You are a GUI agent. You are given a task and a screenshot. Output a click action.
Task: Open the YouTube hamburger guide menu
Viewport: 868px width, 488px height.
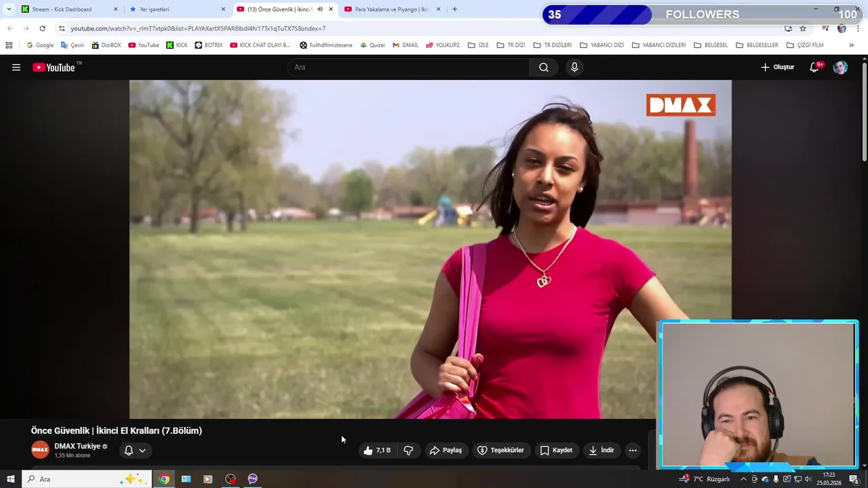16,67
